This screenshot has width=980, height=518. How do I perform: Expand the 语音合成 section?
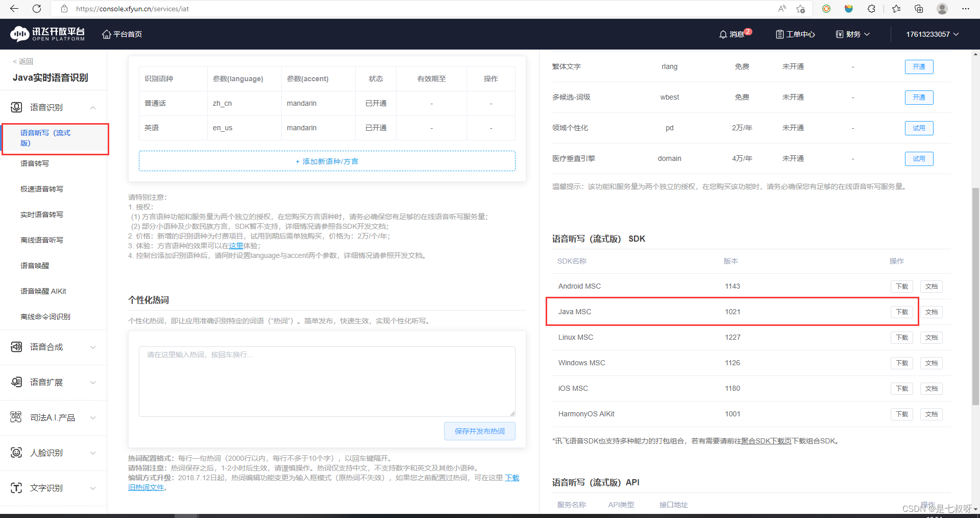[x=54, y=347]
